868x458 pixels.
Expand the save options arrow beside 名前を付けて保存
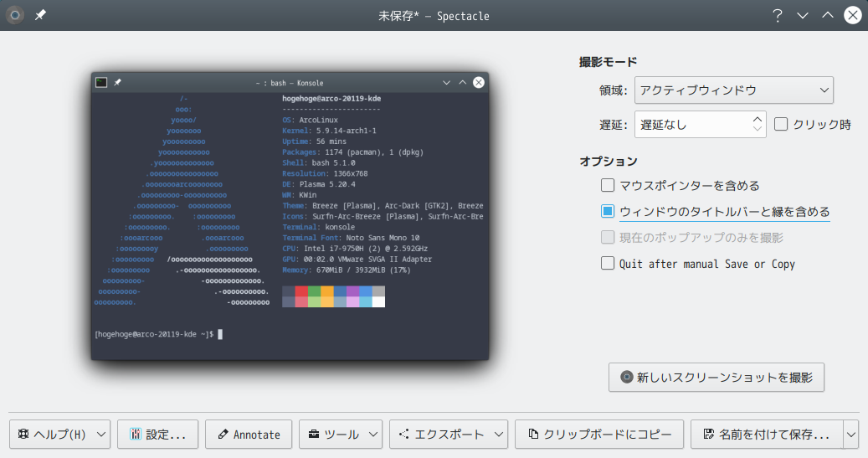tap(850, 435)
